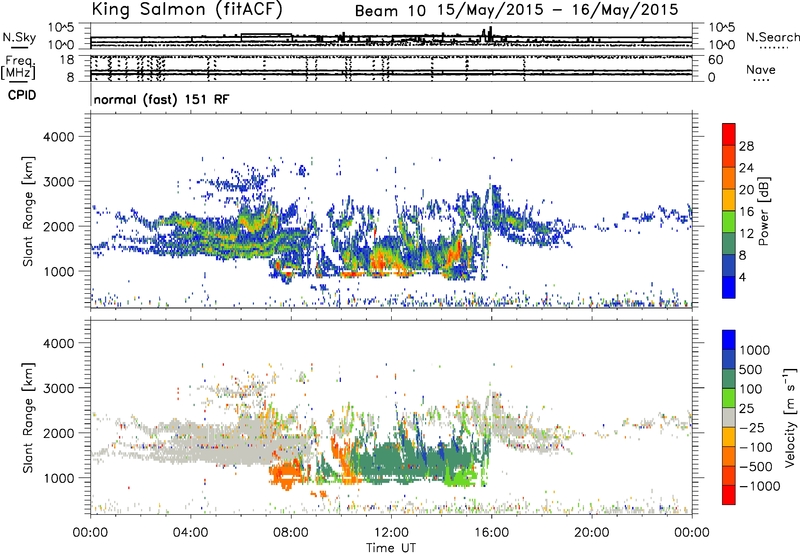The width and height of the screenshot is (800, 554).
Task: Click the light green 25–100 Velocity colorbar segment
Action: click(729, 398)
